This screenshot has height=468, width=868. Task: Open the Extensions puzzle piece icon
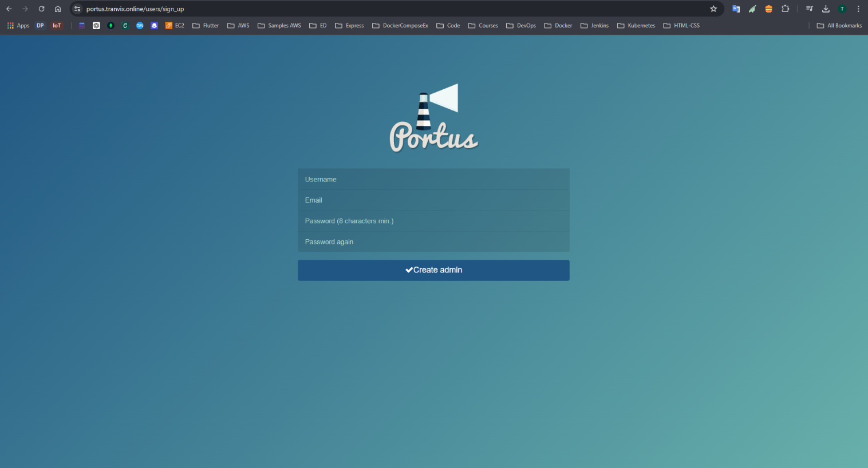[x=786, y=9]
